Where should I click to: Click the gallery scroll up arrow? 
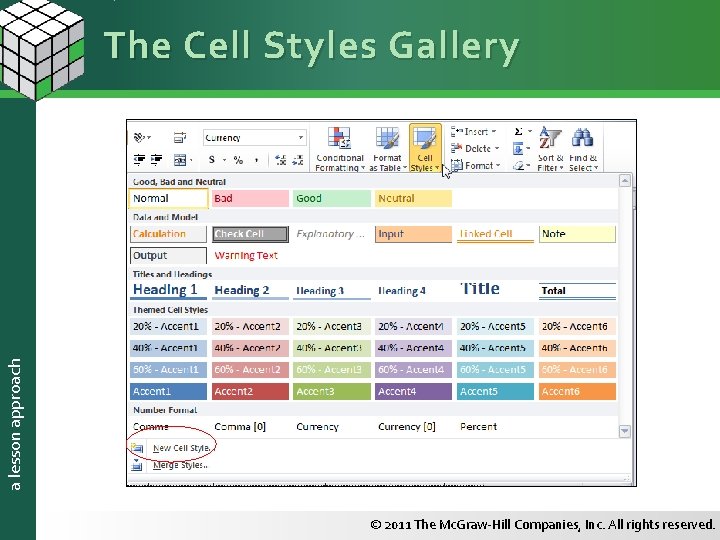(624, 180)
